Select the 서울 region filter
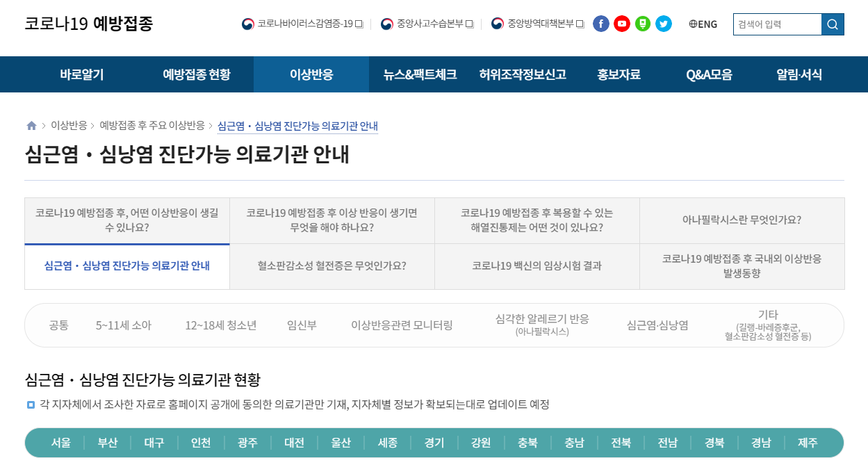This screenshot has width=868, height=474. click(60, 442)
